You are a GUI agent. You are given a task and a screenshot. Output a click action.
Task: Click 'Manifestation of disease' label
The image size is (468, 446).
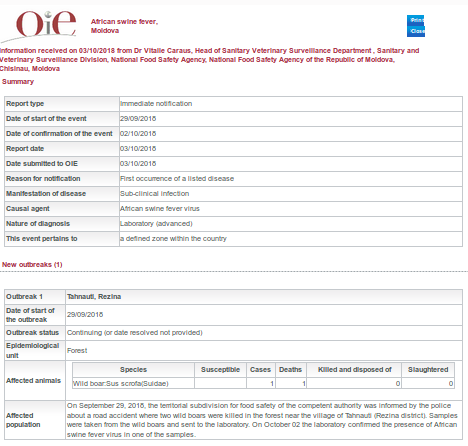pyautogui.click(x=46, y=194)
